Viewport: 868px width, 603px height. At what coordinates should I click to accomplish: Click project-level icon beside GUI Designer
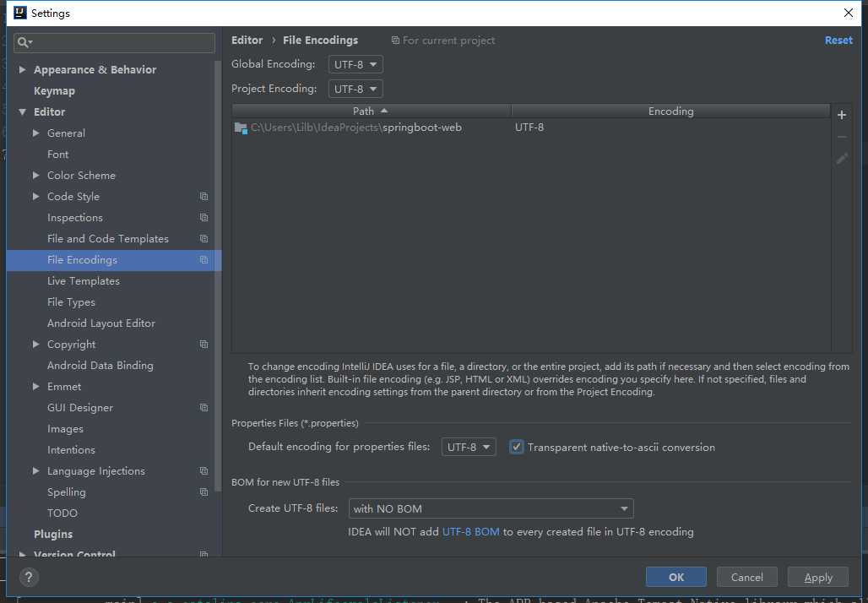[x=203, y=408]
